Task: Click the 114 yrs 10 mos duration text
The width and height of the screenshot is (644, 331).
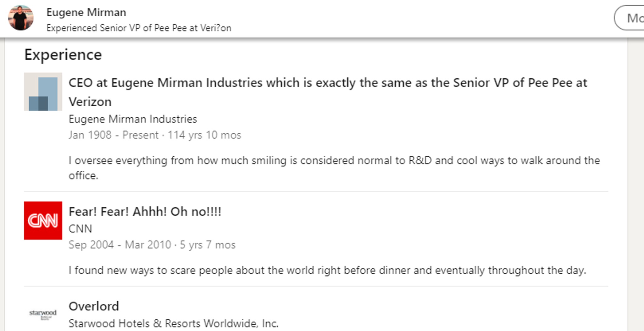Action: click(x=204, y=135)
